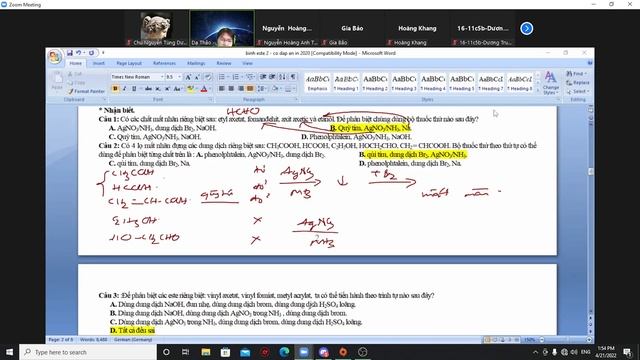Open the Review ribbon tab
The width and height of the screenshot is (640, 360).
point(224,63)
